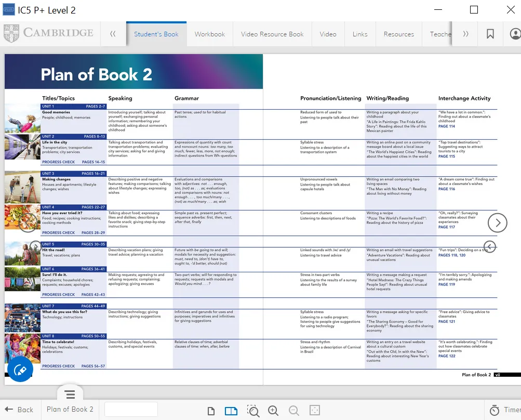
Task: Open the Video Resource Book tab
Action: click(x=272, y=34)
